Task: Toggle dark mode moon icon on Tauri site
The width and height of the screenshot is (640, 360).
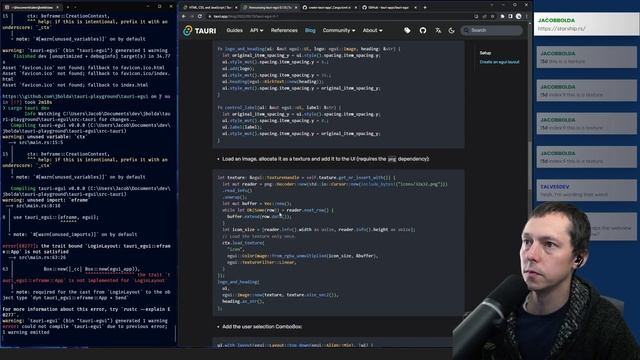Action: (x=451, y=31)
